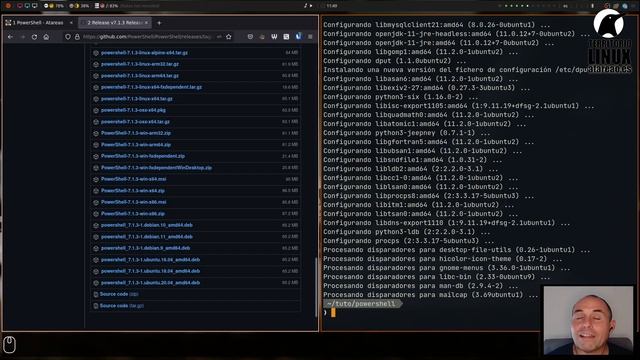Switch to the PowerShell - Atareao tab

pyautogui.click(x=39, y=23)
